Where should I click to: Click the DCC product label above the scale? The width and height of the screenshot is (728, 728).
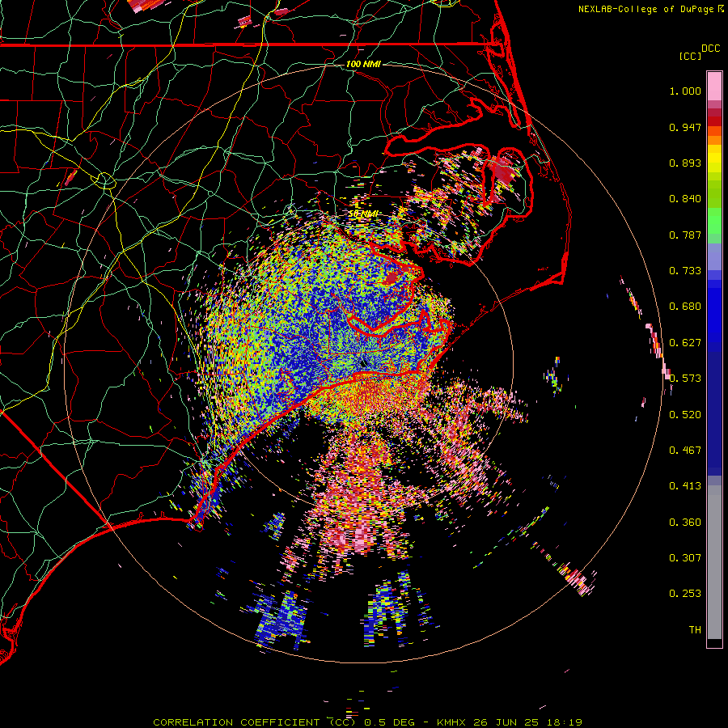pos(711,49)
